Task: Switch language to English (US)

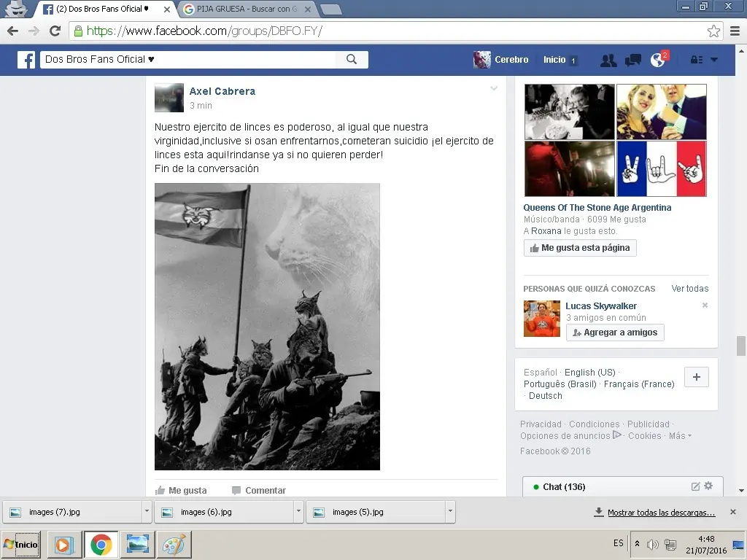Action: (589, 373)
